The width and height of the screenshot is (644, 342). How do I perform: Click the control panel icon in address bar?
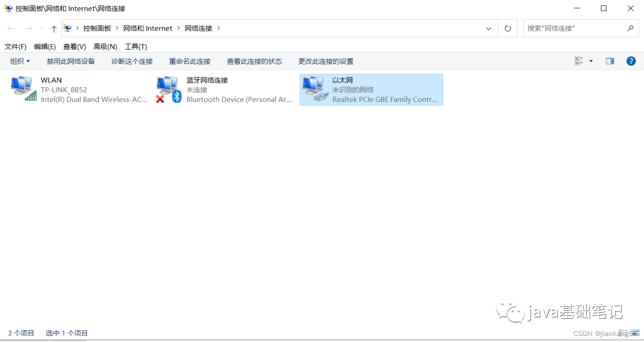tap(68, 28)
